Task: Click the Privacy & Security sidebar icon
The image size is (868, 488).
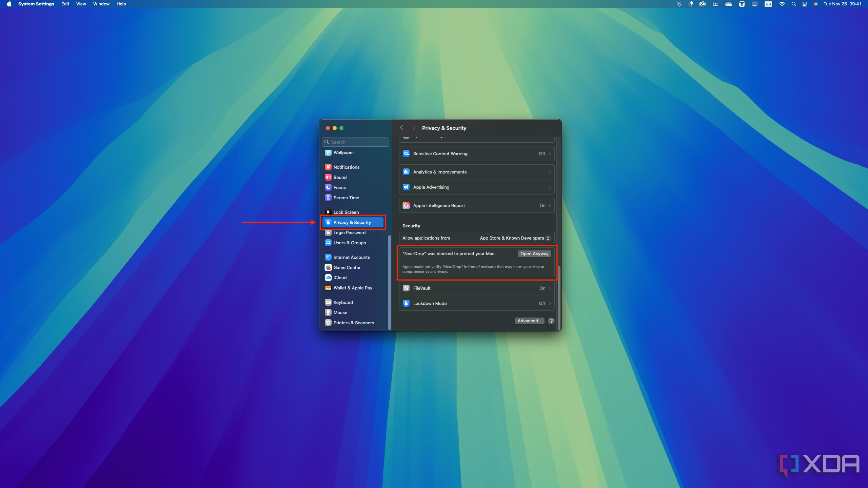Action: [329, 222]
